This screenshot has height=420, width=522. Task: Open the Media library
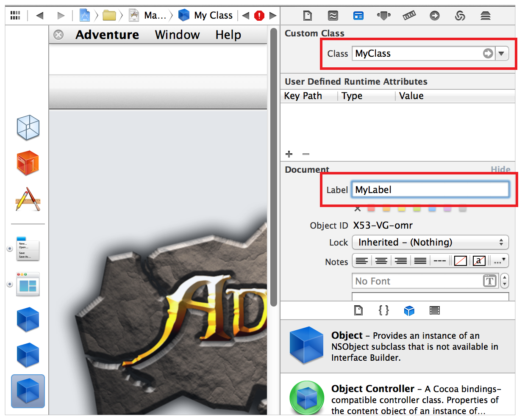(x=435, y=310)
